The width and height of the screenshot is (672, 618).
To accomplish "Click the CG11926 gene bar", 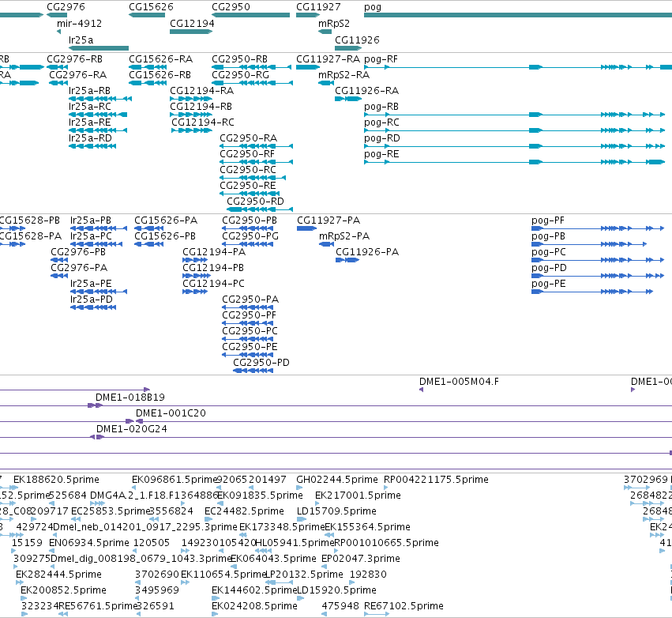I will pyautogui.click(x=348, y=48).
